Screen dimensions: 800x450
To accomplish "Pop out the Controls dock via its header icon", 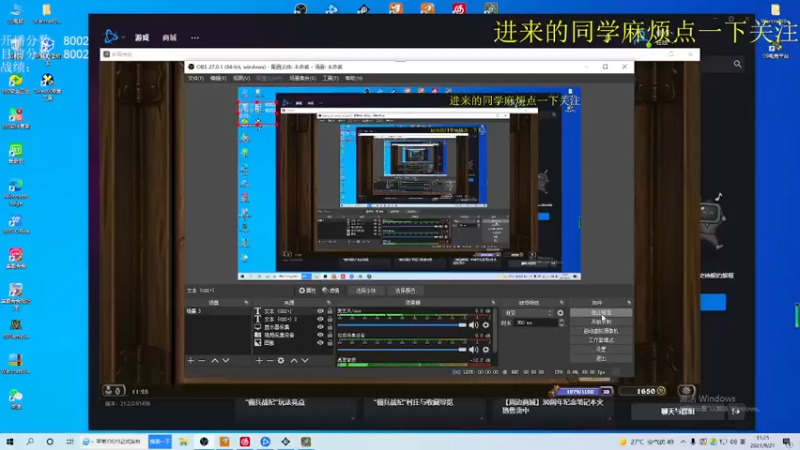I will [x=629, y=303].
